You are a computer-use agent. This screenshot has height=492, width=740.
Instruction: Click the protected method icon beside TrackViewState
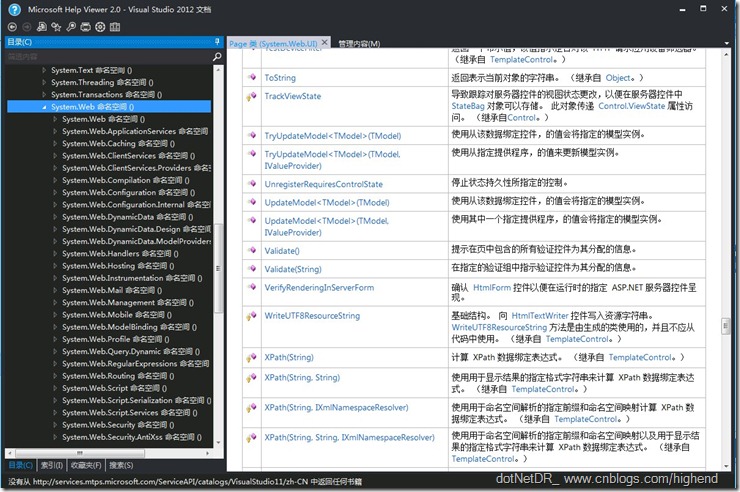click(252, 96)
